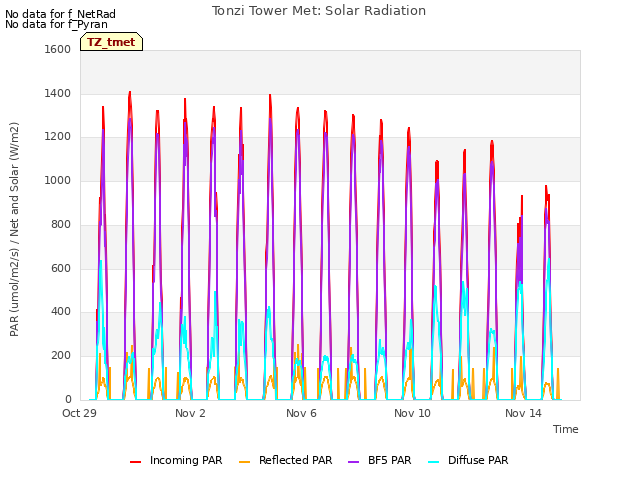Click the Time axis title
Image resolution: width=640 pixels, height=480 pixels.
(566, 429)
